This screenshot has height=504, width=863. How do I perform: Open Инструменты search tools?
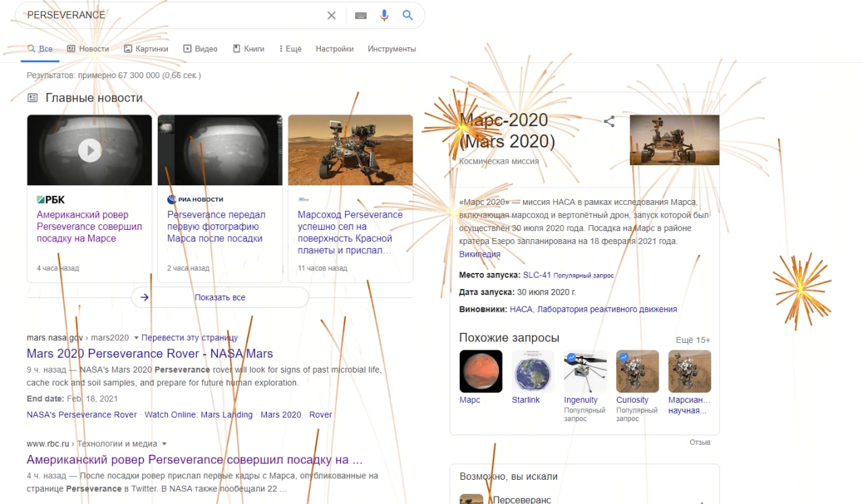[x=392, y=49]
